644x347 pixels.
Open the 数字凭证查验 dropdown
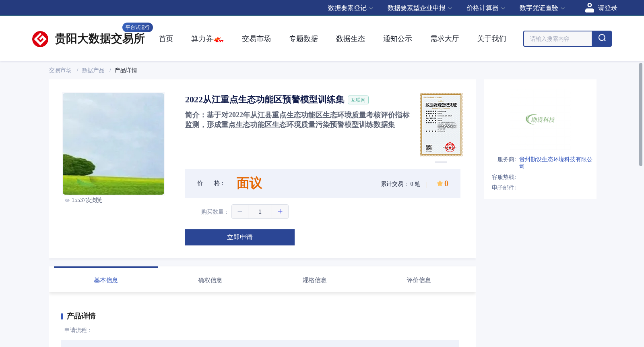(x=542, y=8)
